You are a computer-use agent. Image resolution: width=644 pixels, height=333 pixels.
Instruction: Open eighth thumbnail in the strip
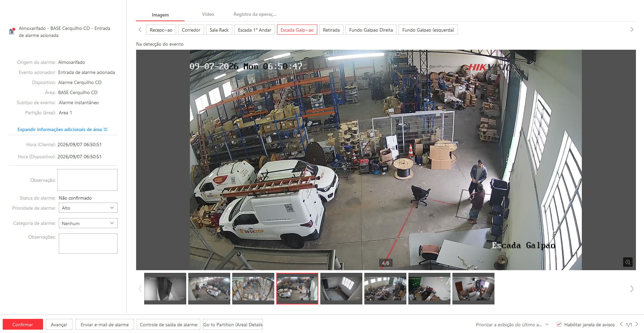coord(473,289)
